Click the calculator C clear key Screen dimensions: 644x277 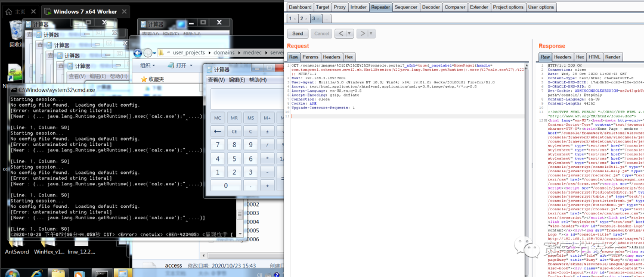coord(250,132)
